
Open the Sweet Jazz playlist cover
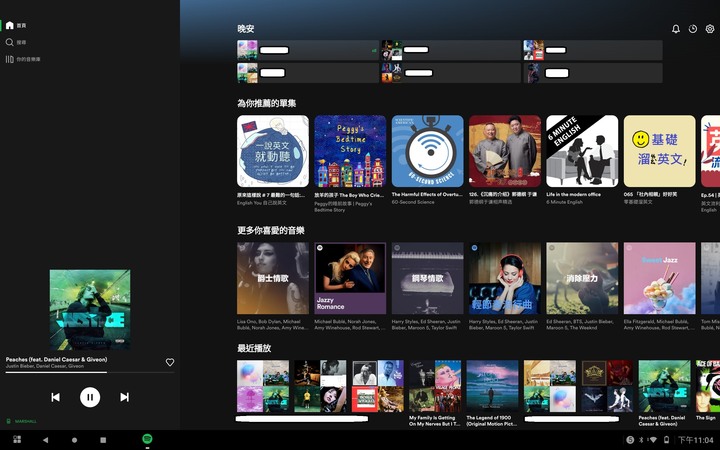[x=659, y=278]
